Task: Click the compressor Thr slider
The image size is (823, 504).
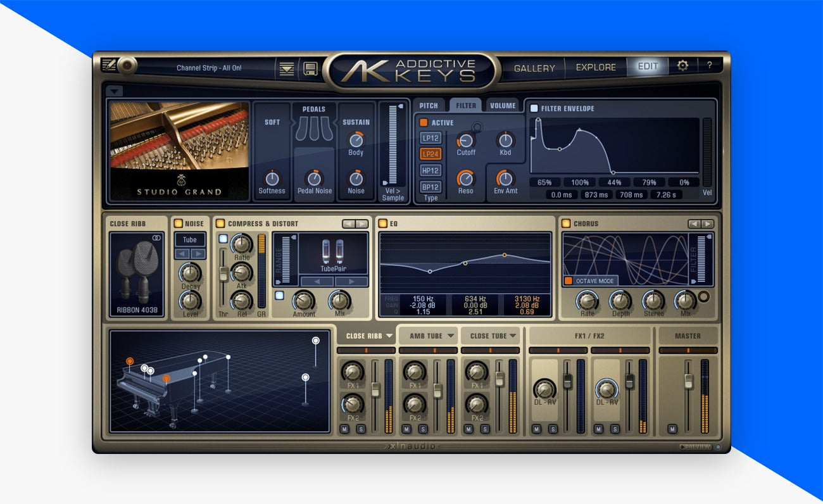Action: point(223,275)
